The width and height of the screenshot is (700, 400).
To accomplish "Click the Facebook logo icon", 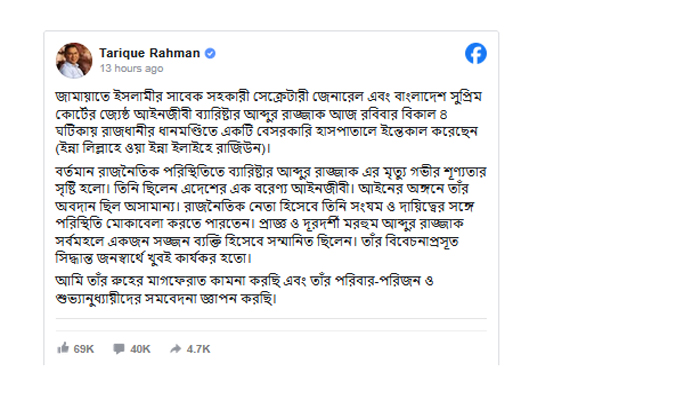I will pyautogui.click(x=476, y=54).
